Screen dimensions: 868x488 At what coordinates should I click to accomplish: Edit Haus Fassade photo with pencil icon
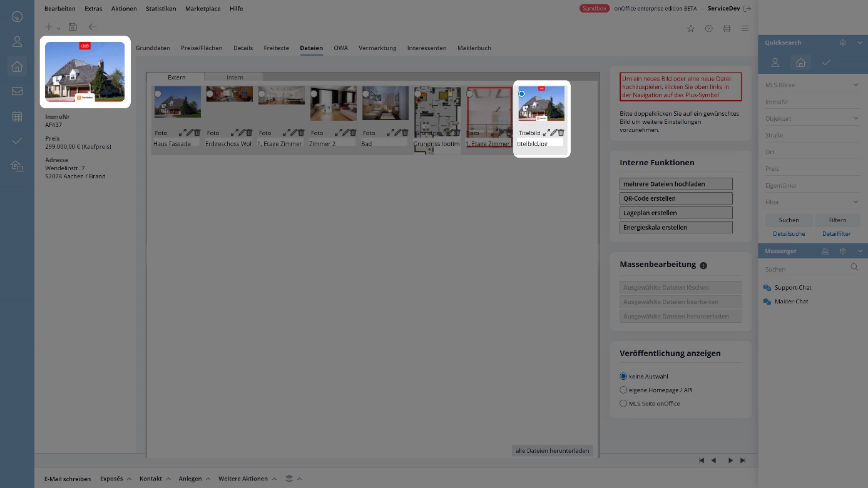pos(190,133)
